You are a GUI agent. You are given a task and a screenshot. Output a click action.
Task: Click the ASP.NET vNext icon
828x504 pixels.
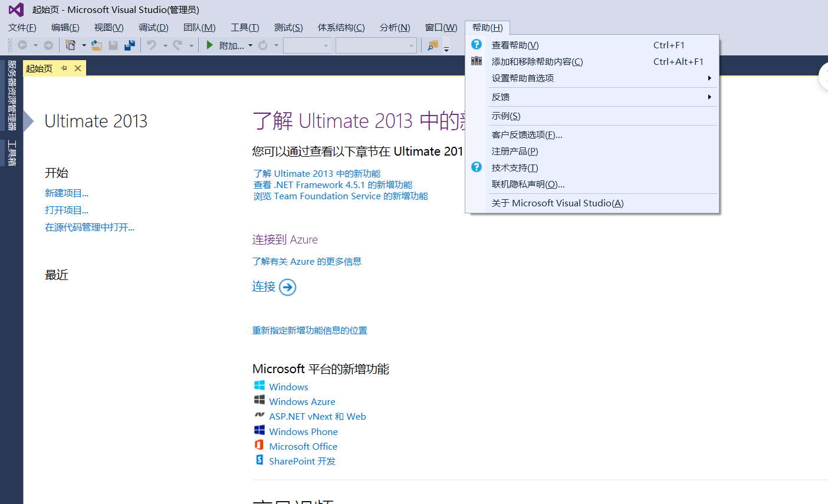[259, 415]
